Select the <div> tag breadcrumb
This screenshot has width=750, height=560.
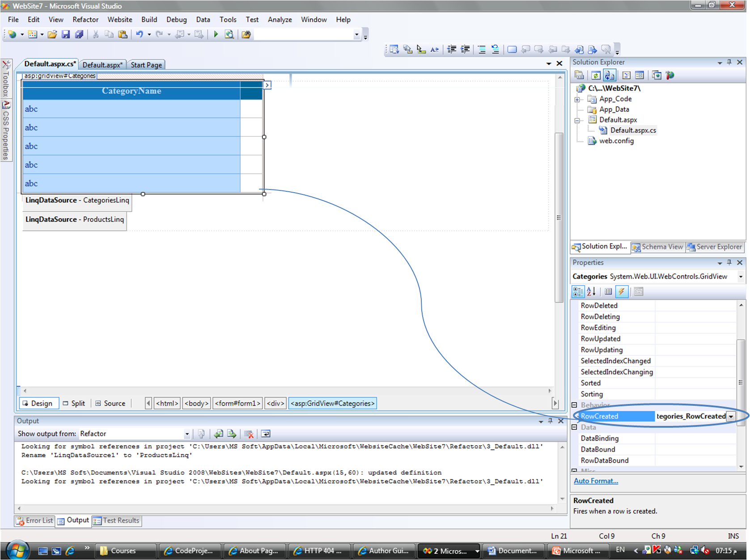(275, 404)
